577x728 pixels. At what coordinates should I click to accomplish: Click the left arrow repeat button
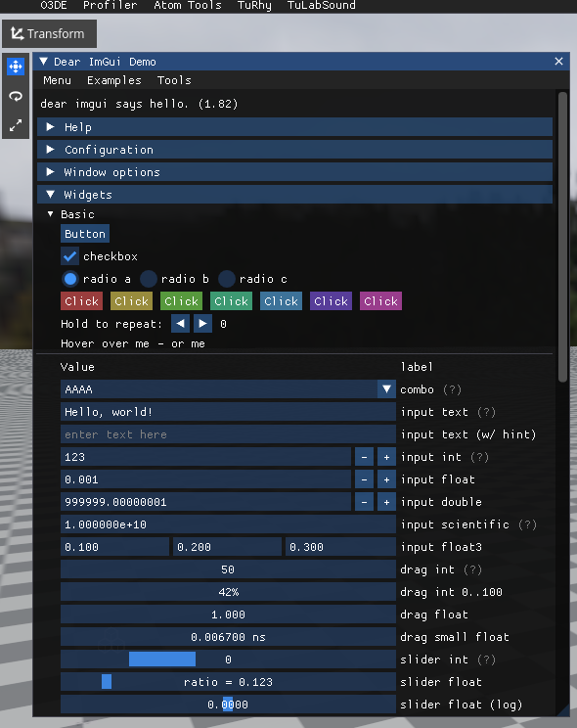pyautogui.click(x=180, y=324)
